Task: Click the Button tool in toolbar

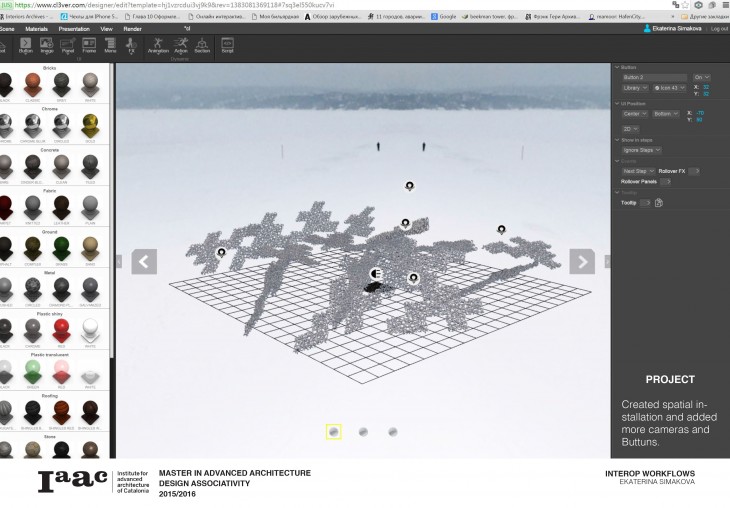Action: coord(26,45)
